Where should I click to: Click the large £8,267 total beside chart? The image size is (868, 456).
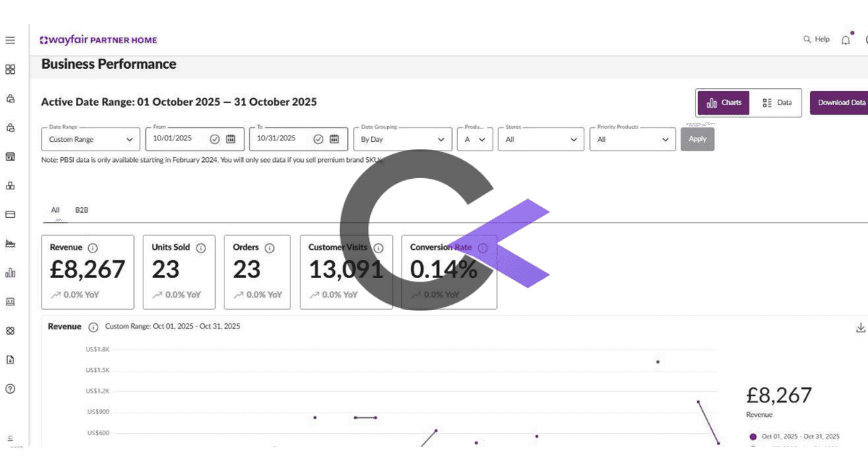point(779,395)
